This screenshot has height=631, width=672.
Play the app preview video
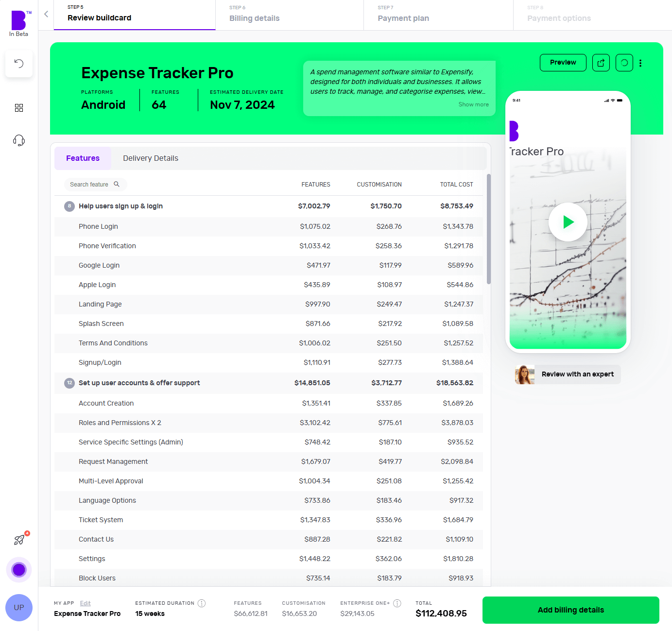[568, 222]
